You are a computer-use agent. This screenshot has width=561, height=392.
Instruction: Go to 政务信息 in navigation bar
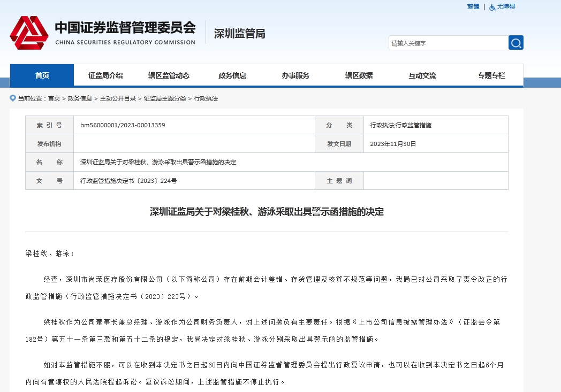(x=232, y=75)
